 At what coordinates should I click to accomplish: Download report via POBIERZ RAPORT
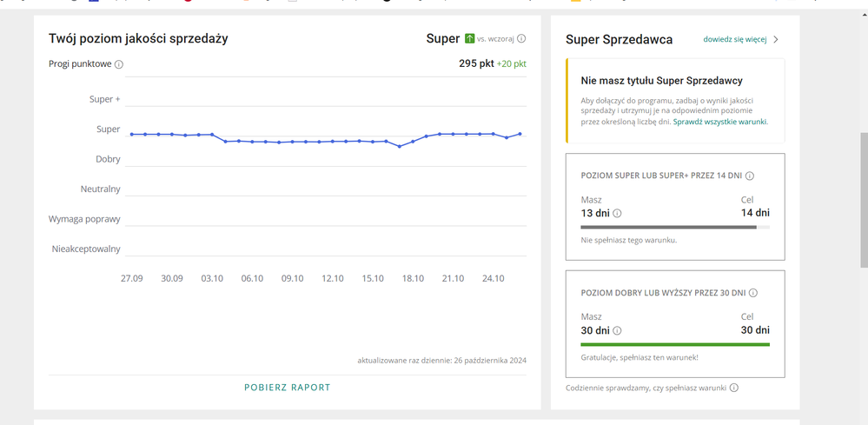tap(288, 388)
